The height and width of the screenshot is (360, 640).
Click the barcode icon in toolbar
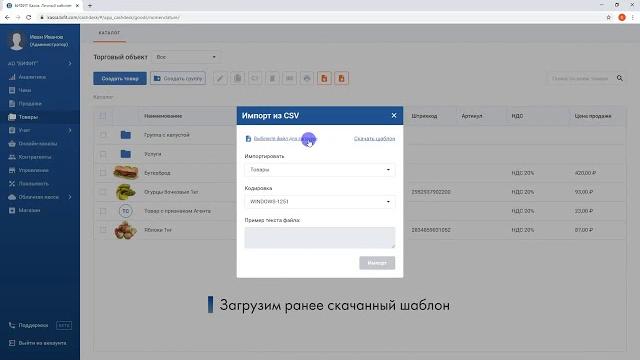(x=289, y=78)
